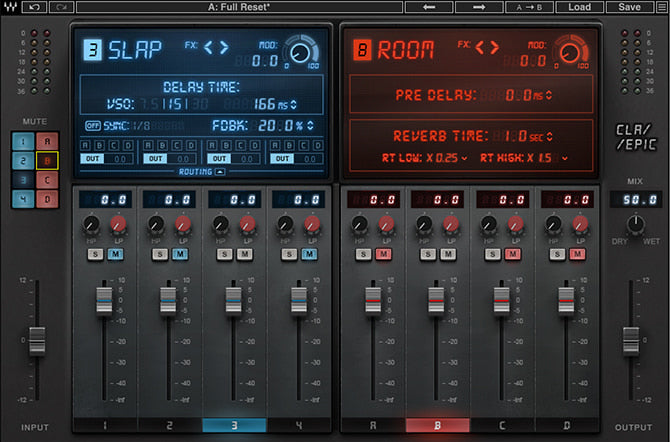Go to previous preset arrow
The image size is (670, 442).
[x=429, y=7]
